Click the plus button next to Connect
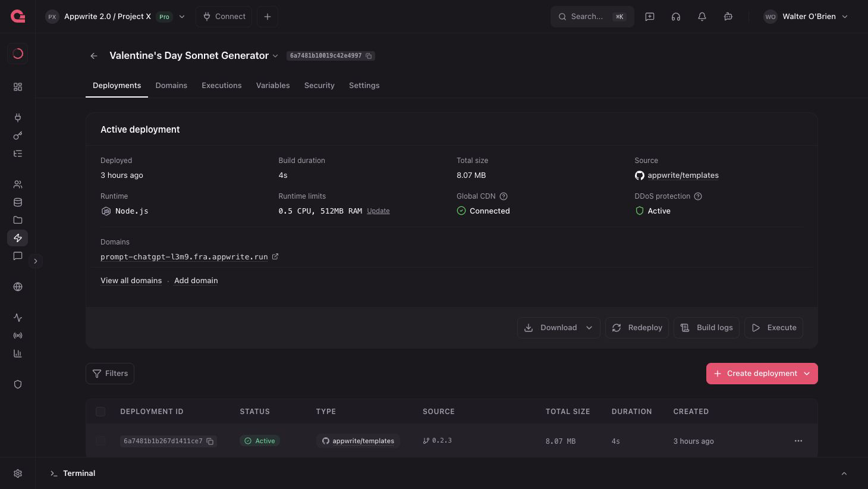This screenshot has height=489, width=868. click(x=268, y=17)
